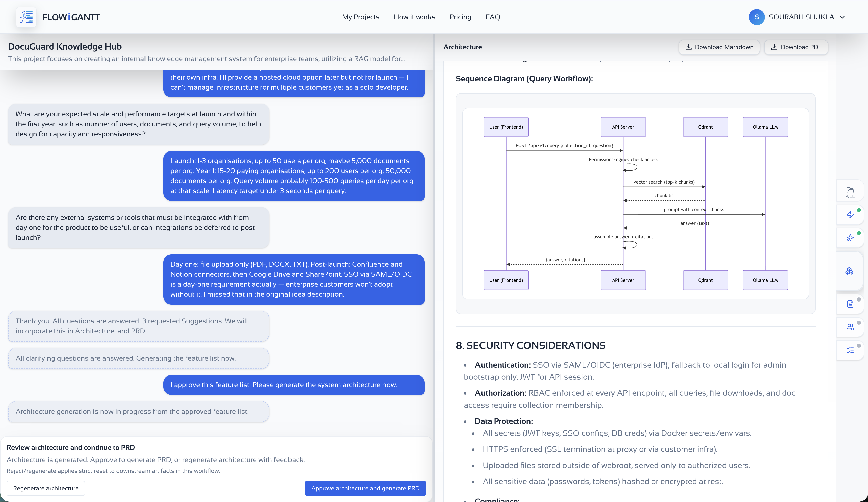Click the "Data Protection:" bullet label
Viewport: 868px width, 502px height.
click(x=504, y=421)
